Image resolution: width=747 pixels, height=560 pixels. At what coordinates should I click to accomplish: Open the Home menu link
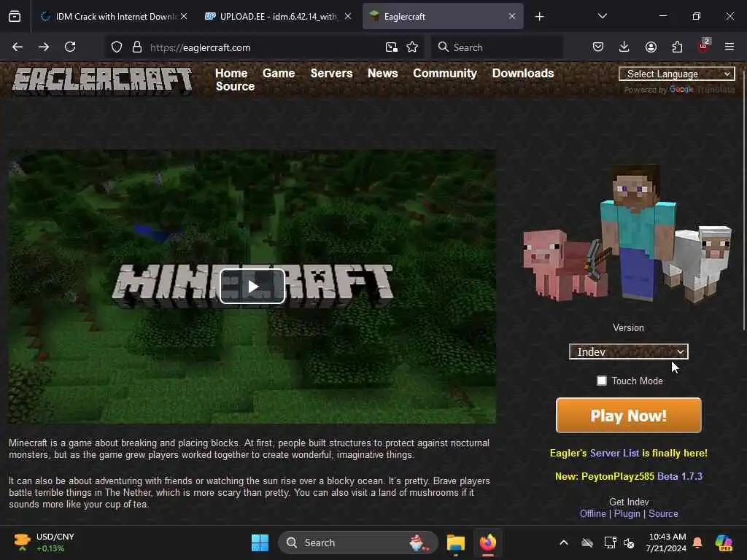(x=231, y=74)
